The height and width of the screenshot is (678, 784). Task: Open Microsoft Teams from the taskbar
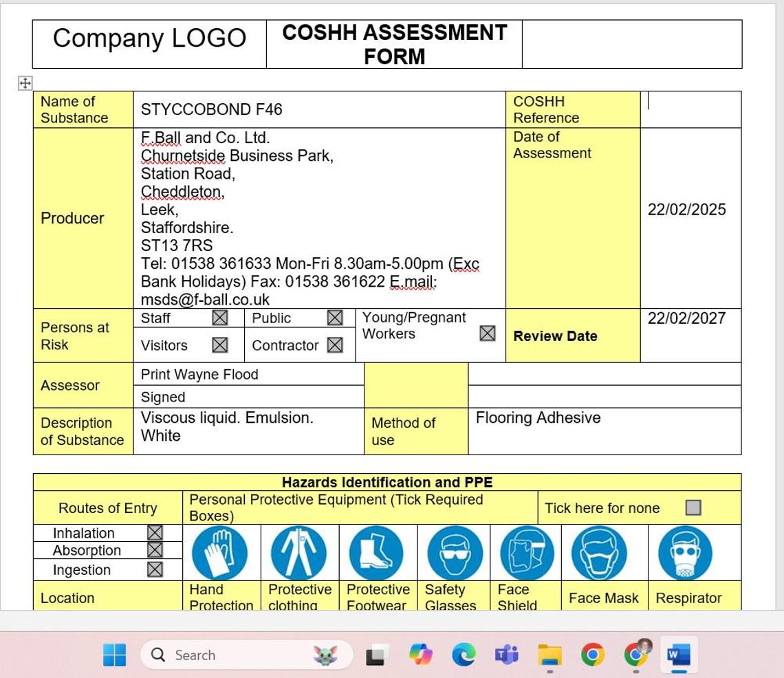point(507,655)
